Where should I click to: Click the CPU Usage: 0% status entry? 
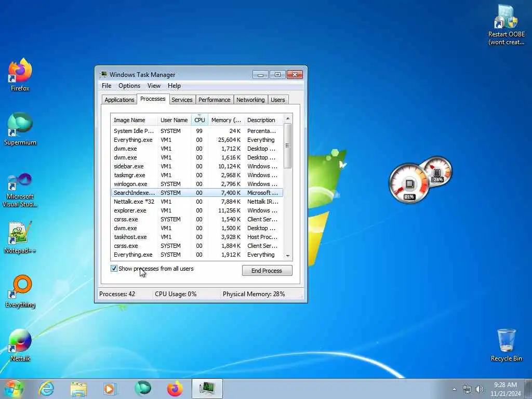pos(176,294)
